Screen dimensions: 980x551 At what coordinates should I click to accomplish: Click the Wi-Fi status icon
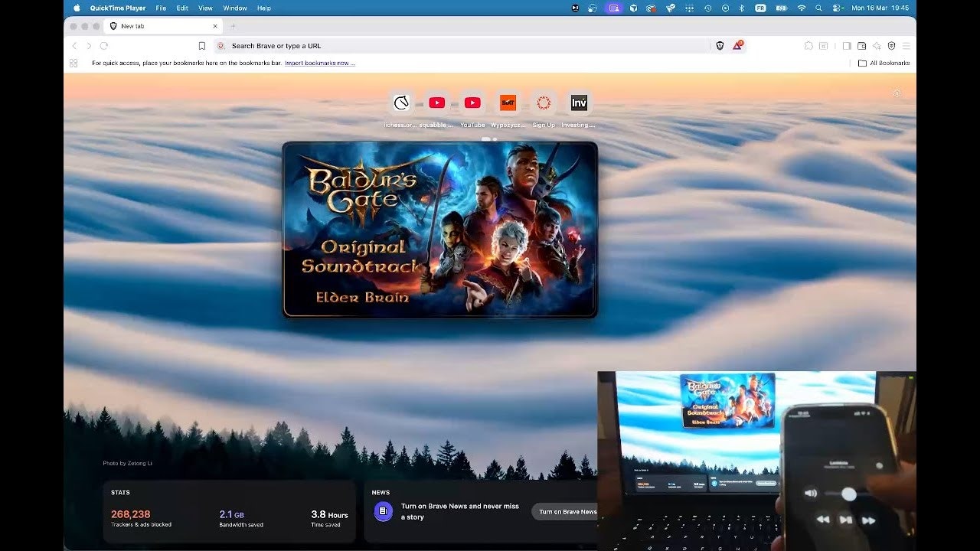click(802, 8)
